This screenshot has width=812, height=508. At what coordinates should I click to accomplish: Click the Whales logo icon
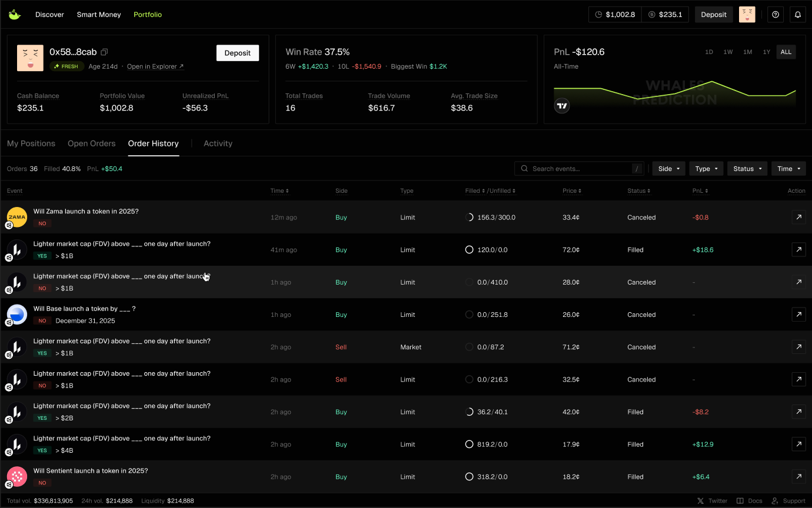point(15,15)
